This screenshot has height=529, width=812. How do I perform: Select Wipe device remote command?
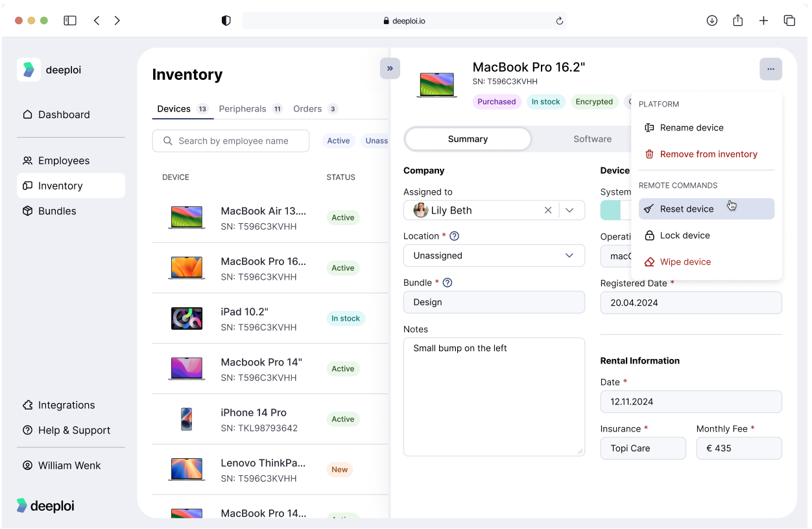click(x=706, y=262)
